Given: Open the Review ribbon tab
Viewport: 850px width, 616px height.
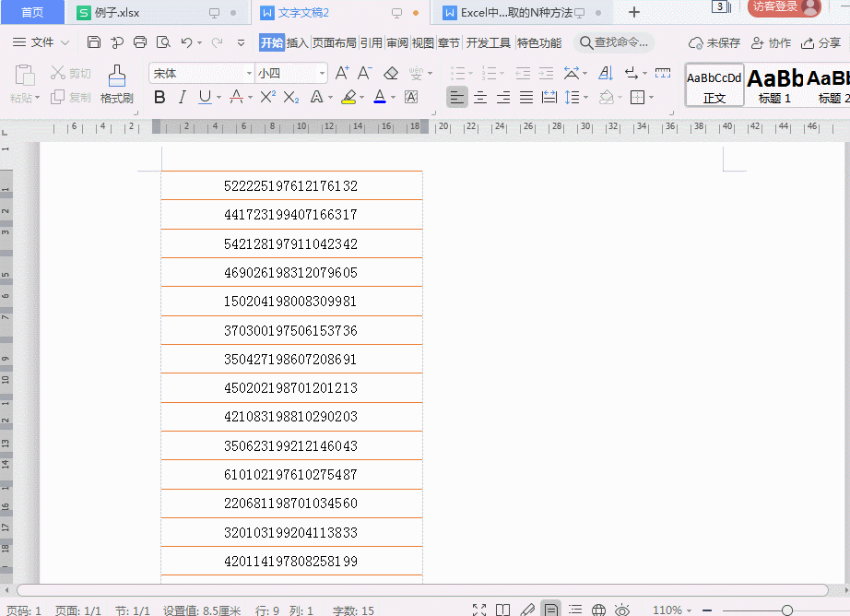Looking at the screenshot, I should click(397, 42).
